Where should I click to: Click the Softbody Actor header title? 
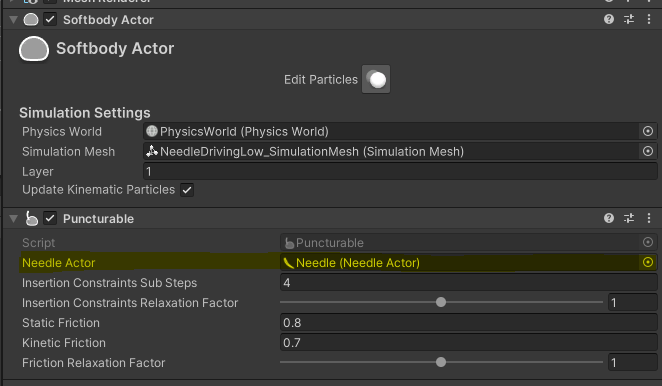point(108,19)
